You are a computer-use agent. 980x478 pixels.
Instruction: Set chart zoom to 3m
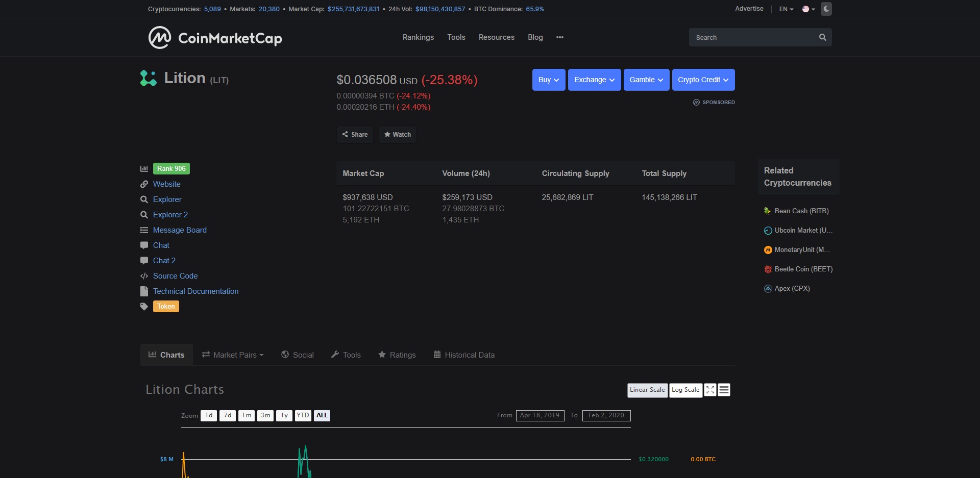pos(265,415)
